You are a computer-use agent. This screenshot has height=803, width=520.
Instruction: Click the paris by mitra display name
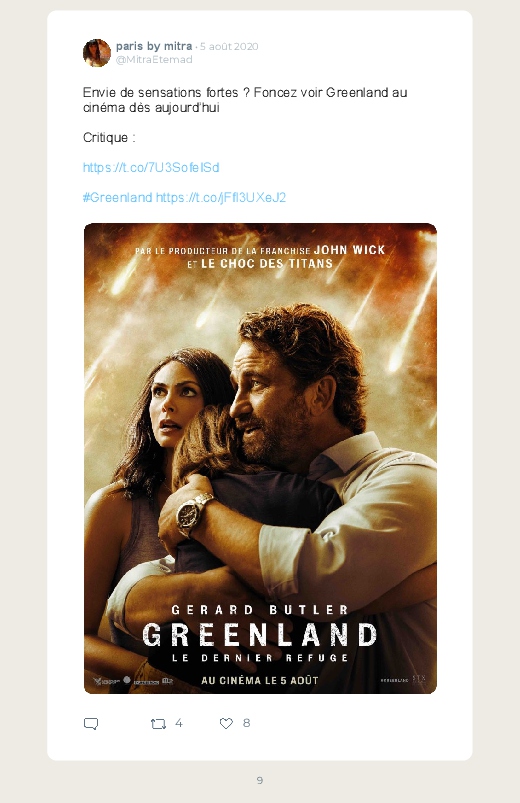154,46
